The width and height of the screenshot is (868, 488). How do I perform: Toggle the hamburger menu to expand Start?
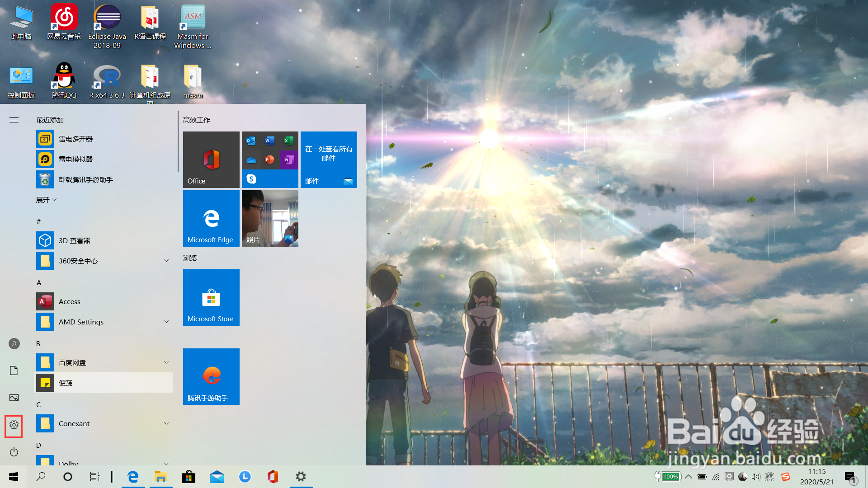14,120
